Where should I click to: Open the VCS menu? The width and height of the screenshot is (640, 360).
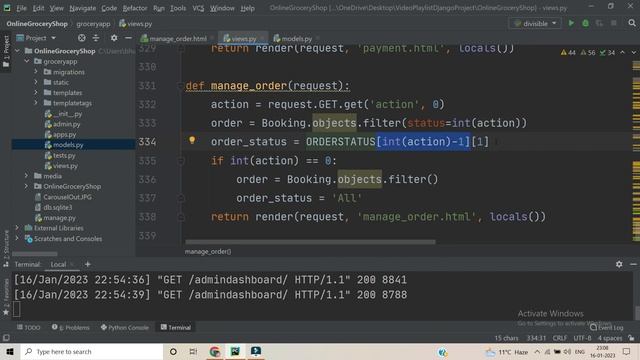point(198,8)
